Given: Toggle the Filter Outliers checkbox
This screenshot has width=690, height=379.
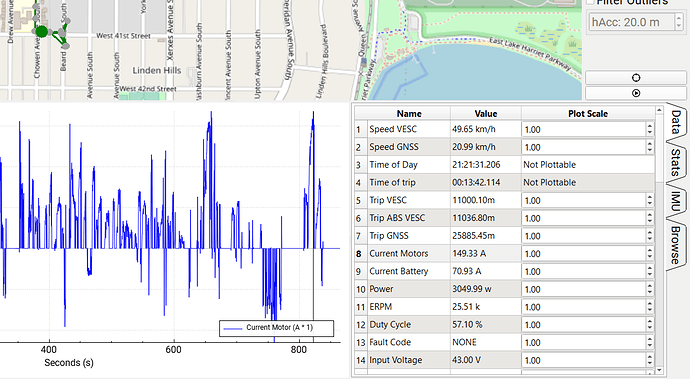Looking at the screenshot, I should click(x=590, y=2).
